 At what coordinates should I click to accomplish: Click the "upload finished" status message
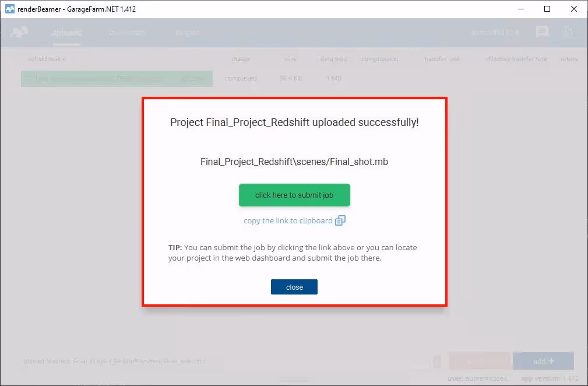114,362
